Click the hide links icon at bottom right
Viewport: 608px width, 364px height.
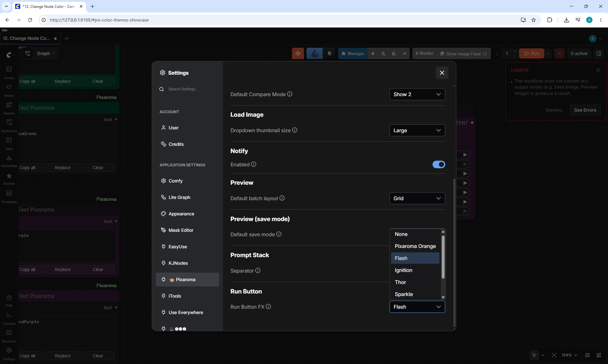pos(598,355)
